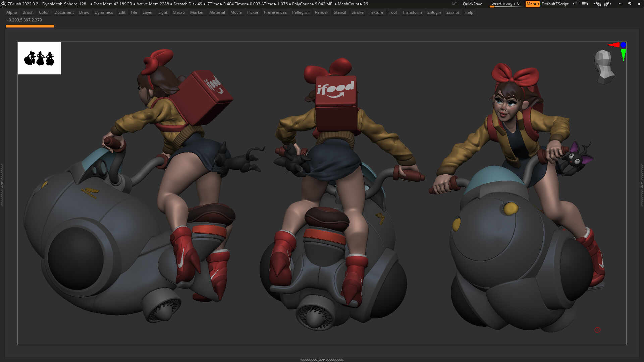Open the Dynamics menu

(104, 12)
